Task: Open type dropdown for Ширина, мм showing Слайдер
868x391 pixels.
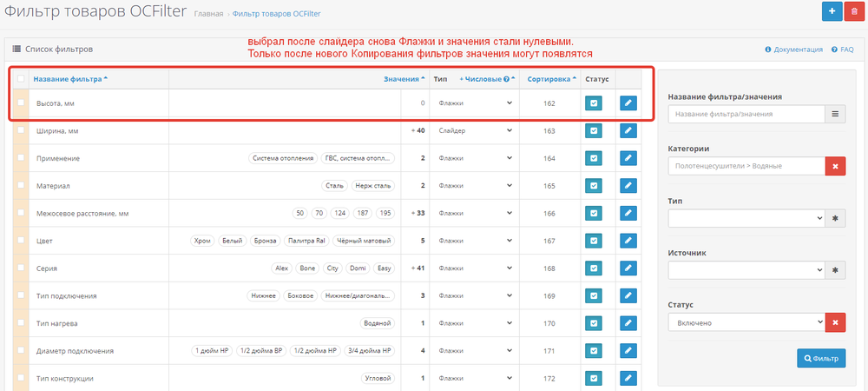Action: [476, 131]
